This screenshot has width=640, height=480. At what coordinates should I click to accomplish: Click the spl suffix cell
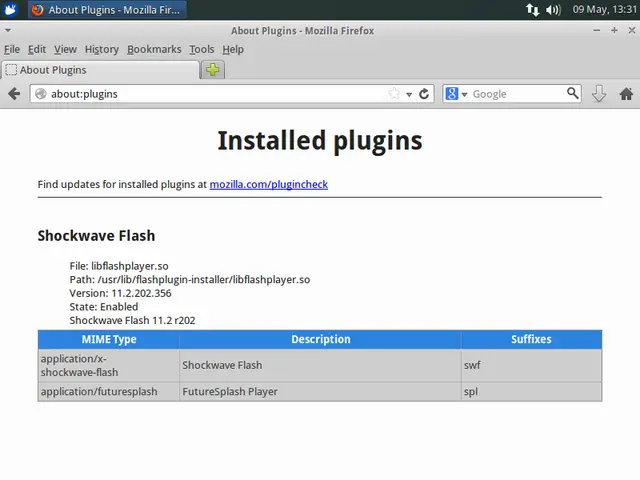click(x=531, y=391)
